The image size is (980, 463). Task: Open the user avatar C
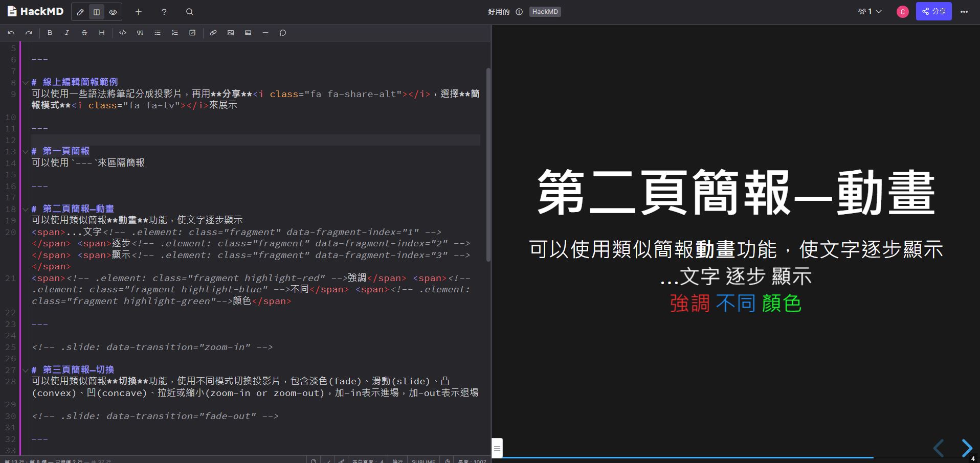pos(903,12)
